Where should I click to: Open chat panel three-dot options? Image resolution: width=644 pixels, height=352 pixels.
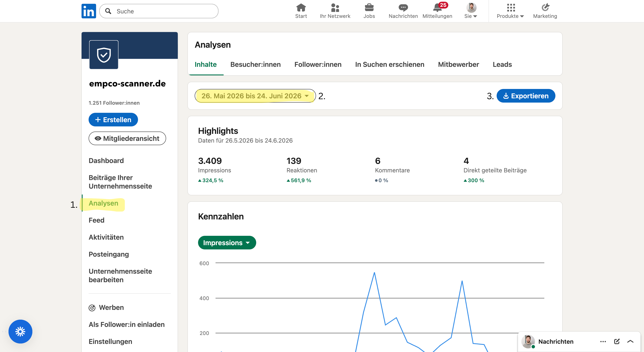603,342
